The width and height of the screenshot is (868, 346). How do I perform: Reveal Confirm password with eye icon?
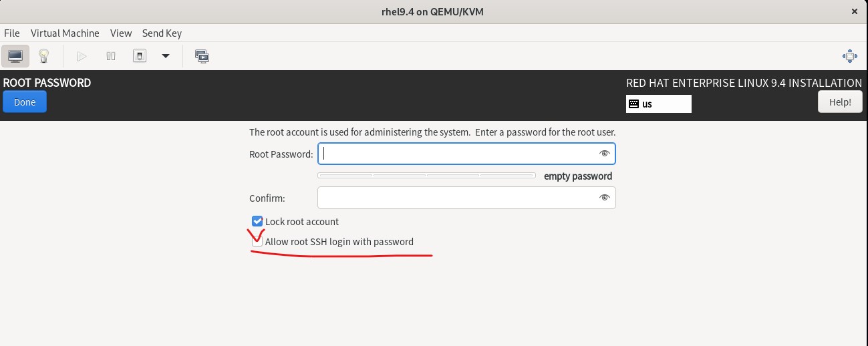605,198
